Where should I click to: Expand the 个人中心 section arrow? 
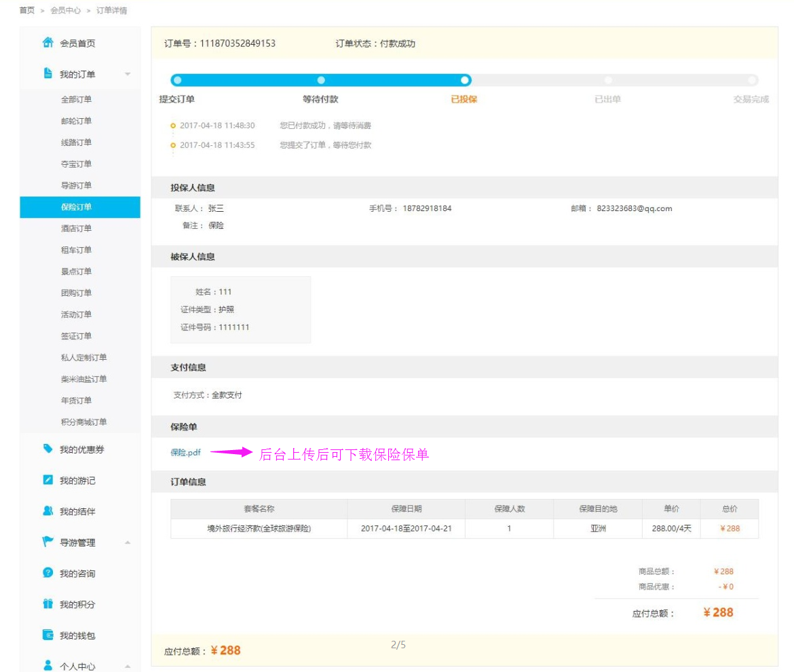(x=128, y=666)
